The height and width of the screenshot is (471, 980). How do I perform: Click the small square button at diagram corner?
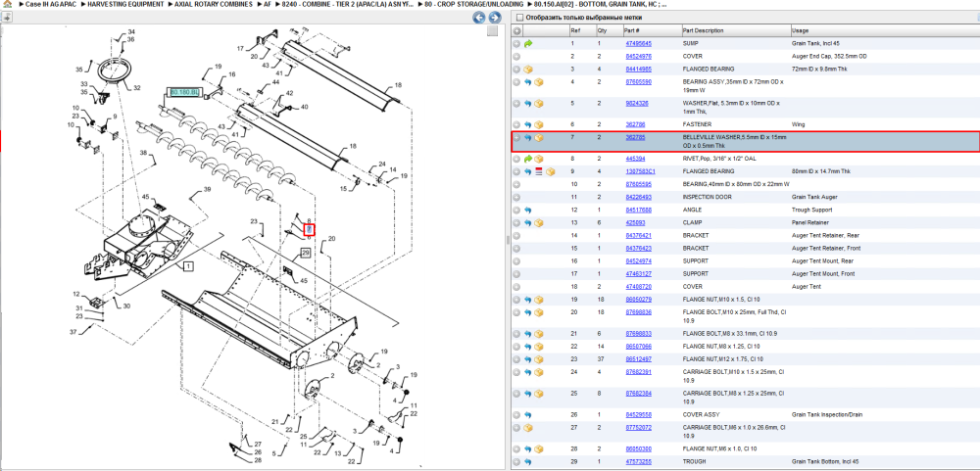pyautogui.click(x=493, y=32)
